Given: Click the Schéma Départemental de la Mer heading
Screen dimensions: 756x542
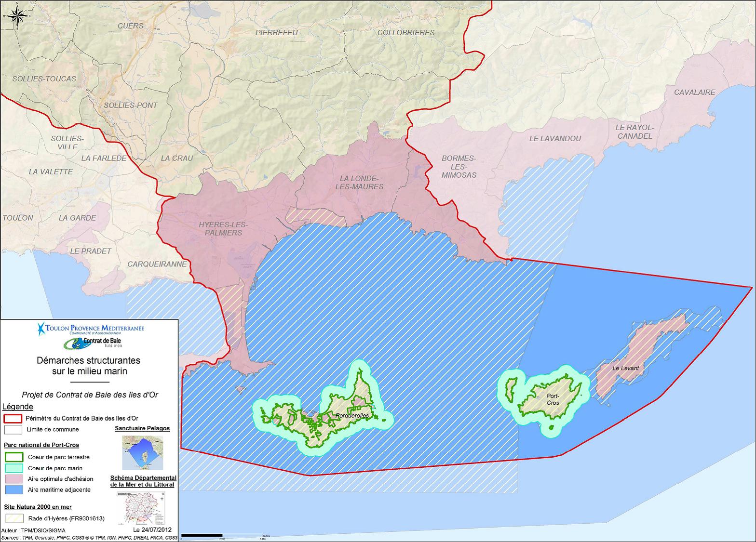Looking at the screenshot, I should point(143,481).
